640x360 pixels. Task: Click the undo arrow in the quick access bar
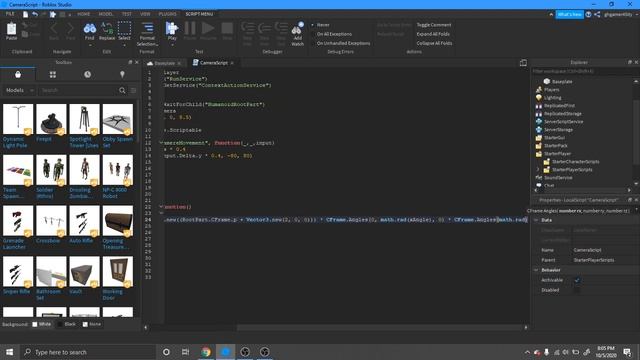(x=35, y=14)
